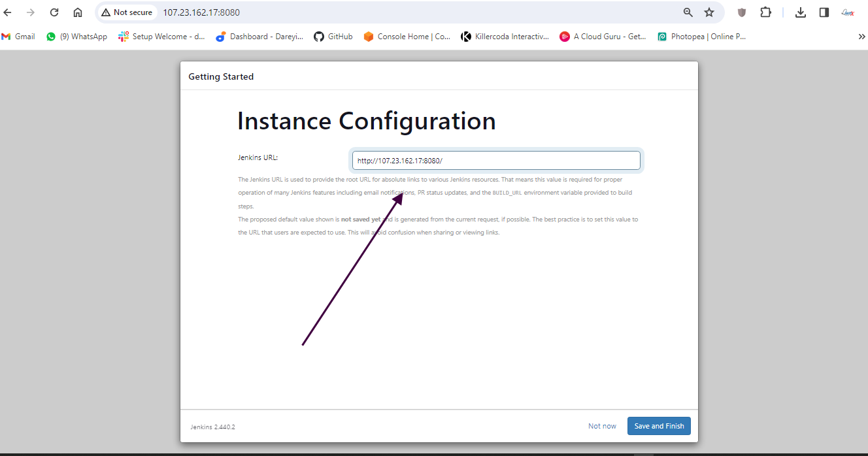868x456 pixels.
Task: Click the shield extension icon
Action: [742, 12]
